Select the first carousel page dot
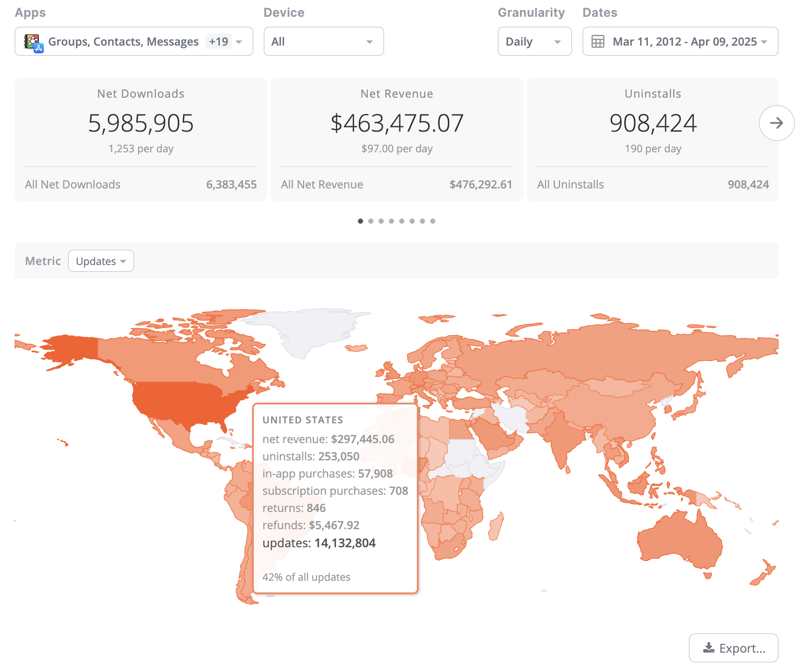 pyautogui.click(x=360, y=221)
